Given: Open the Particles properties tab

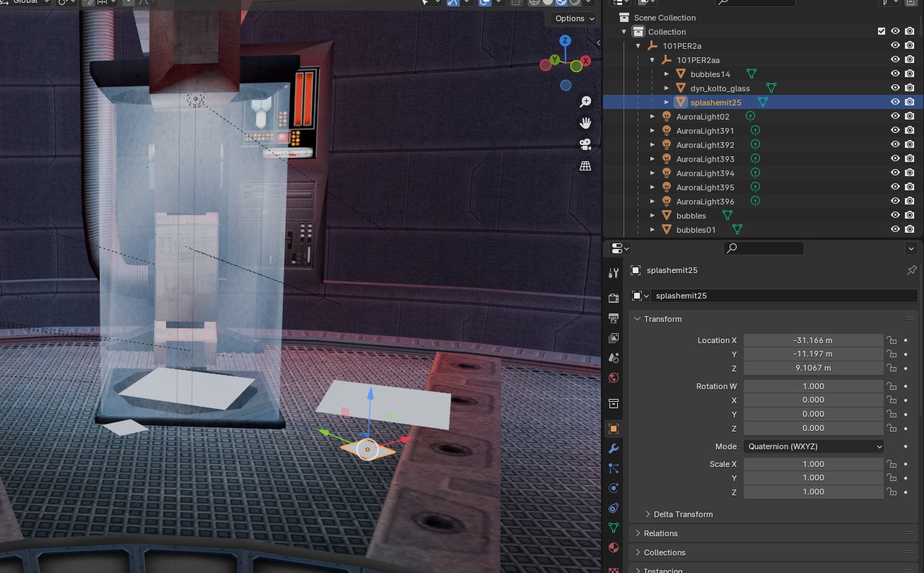Looking at the screenshot, I should pos(613,468).
